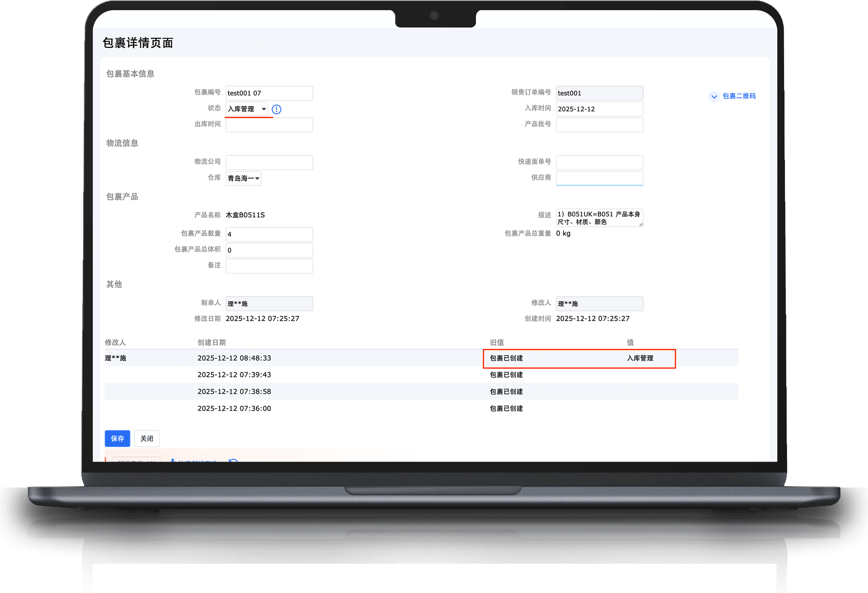Screen dimensions: 868x593
Task: Click the 包裹编号 input field
Action: point(269,93)
